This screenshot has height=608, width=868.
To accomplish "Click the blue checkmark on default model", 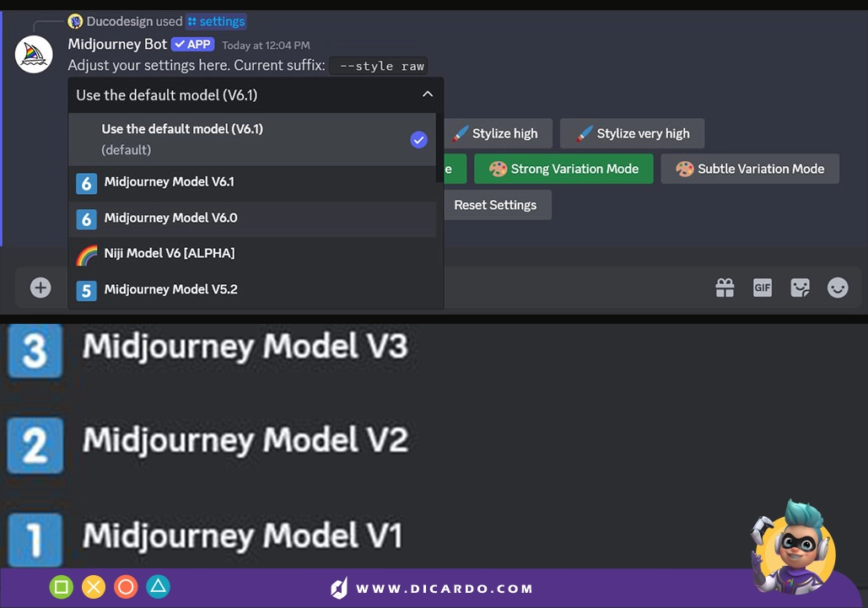I will (418, 139).
